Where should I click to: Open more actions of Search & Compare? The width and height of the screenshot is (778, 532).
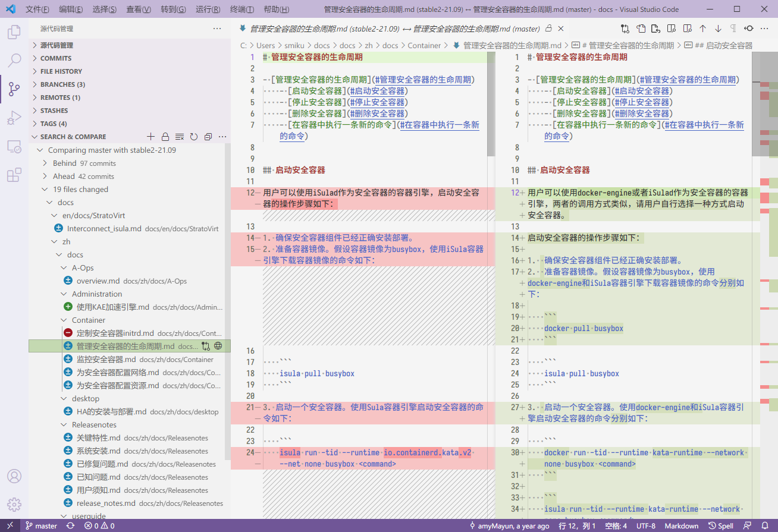pyautogui.click(x=222, y=137)
